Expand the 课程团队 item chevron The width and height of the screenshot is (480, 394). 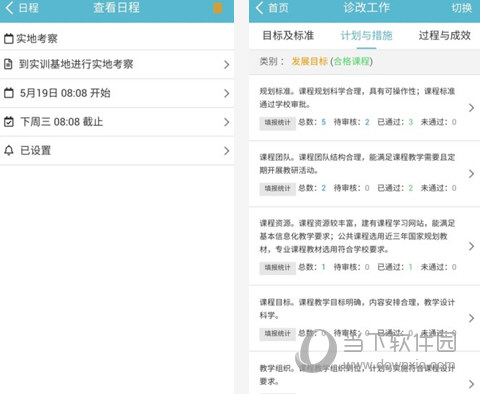[471, 174]
